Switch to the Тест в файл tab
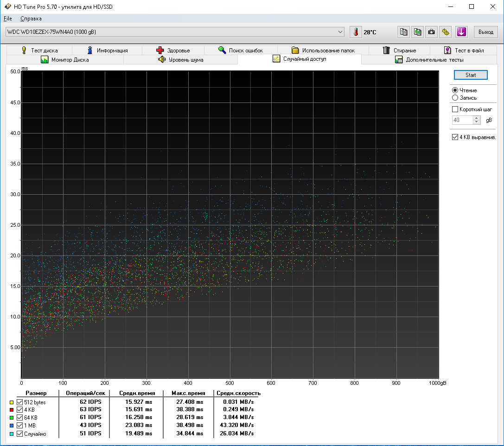 (x=463, y=51)
